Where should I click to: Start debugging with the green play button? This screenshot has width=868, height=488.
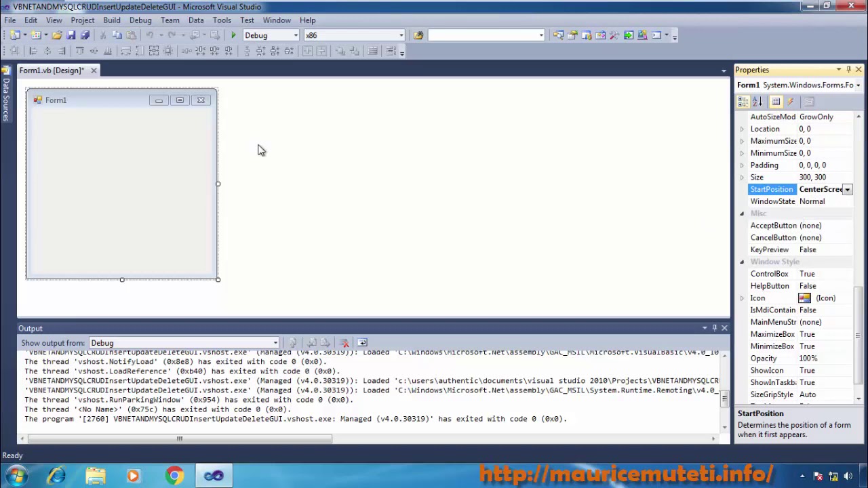pyautogui.click(x=233, y=35)
